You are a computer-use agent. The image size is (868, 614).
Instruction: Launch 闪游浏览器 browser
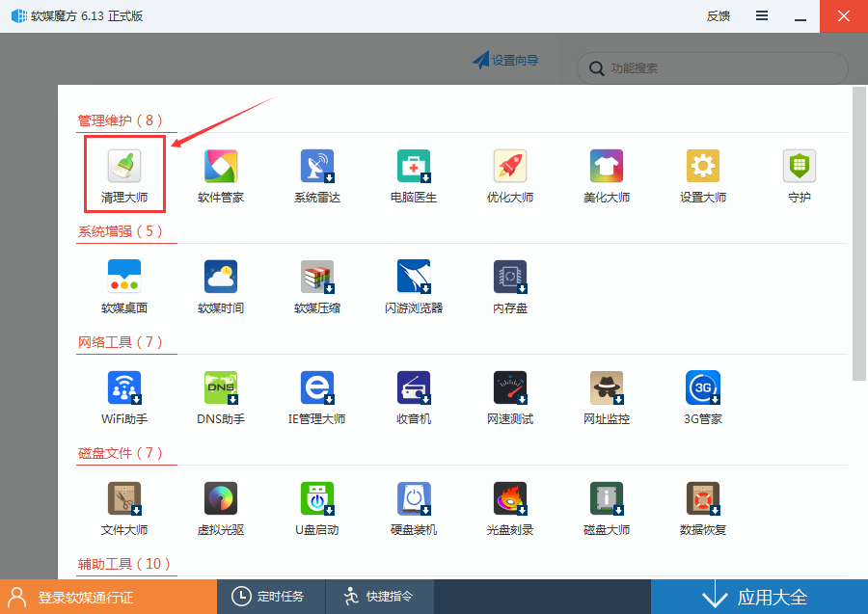(x=414, y=284)
